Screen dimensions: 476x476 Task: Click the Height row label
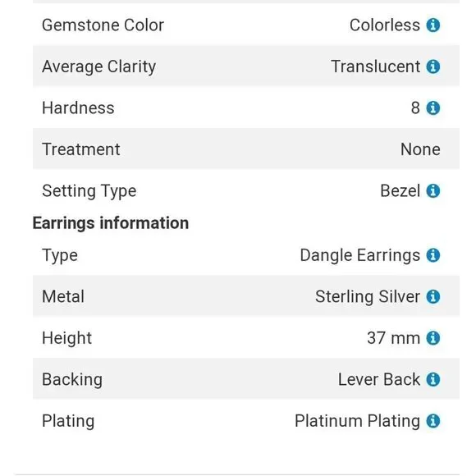tap(66, 338)
